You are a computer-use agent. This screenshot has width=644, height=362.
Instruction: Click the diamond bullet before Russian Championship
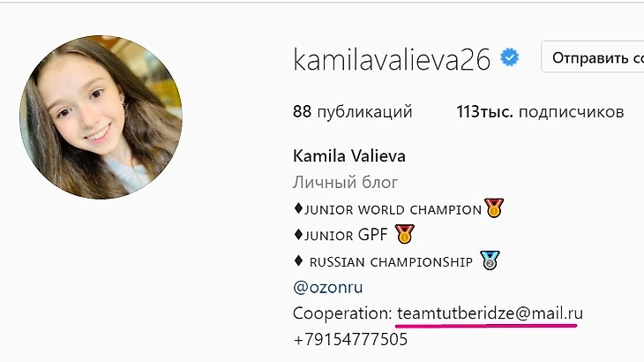[298, 261]
